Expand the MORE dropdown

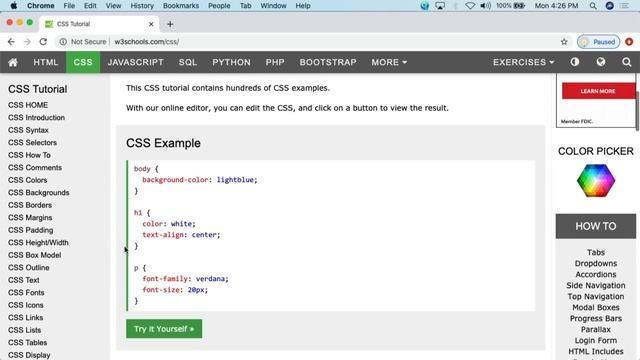point(389,62)
